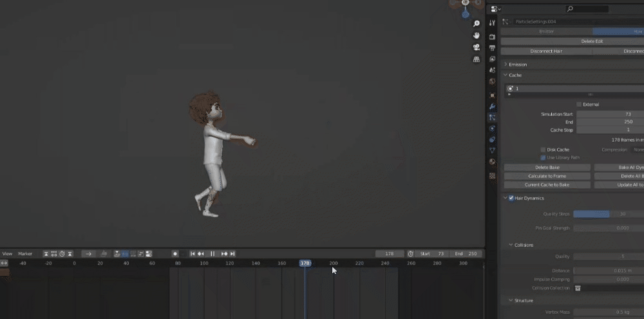Click the Properties search field
The height and width of the screenshot is (319, 644).
coord(587,9)
